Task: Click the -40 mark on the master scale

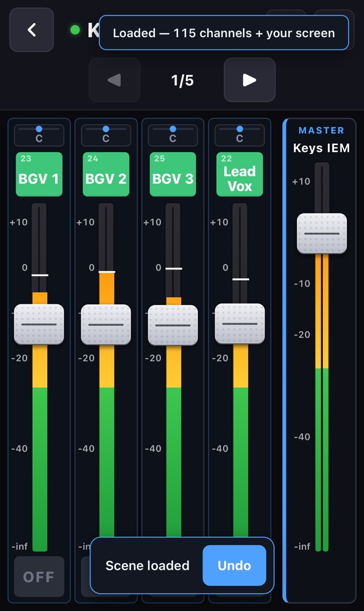Action: (x=302, y=437)
